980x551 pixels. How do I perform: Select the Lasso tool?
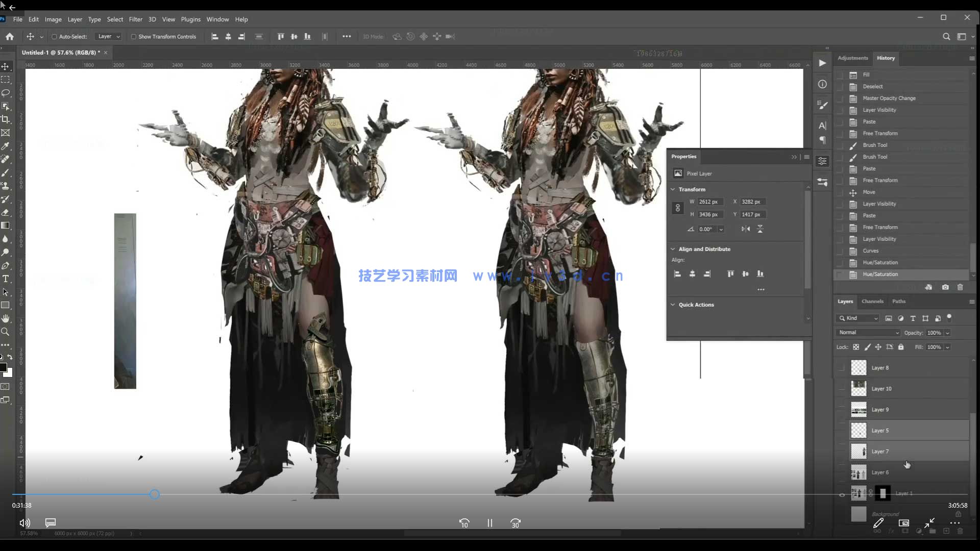[6, 93]
